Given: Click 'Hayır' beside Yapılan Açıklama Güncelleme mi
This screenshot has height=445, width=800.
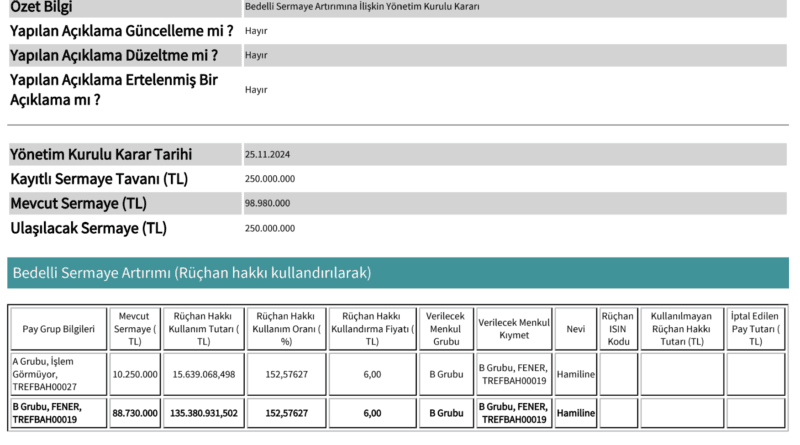Looking at the screenshot, I should coord(256,31).
